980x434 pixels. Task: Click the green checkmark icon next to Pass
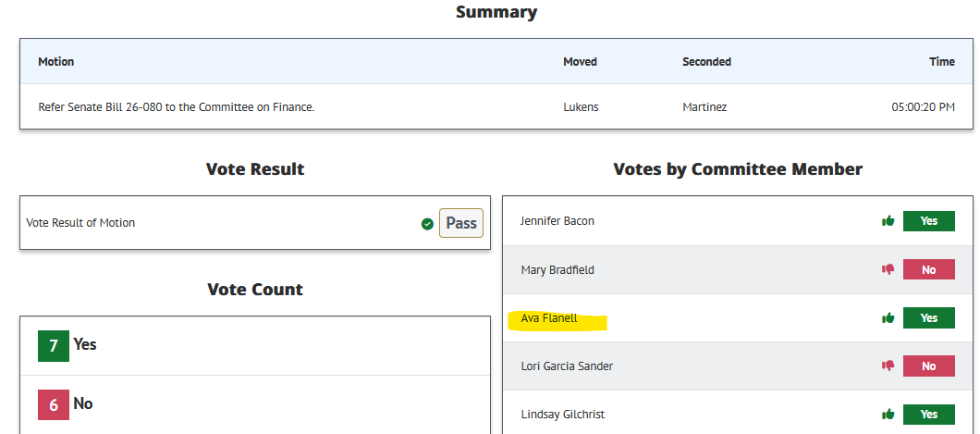click(427, 224)
